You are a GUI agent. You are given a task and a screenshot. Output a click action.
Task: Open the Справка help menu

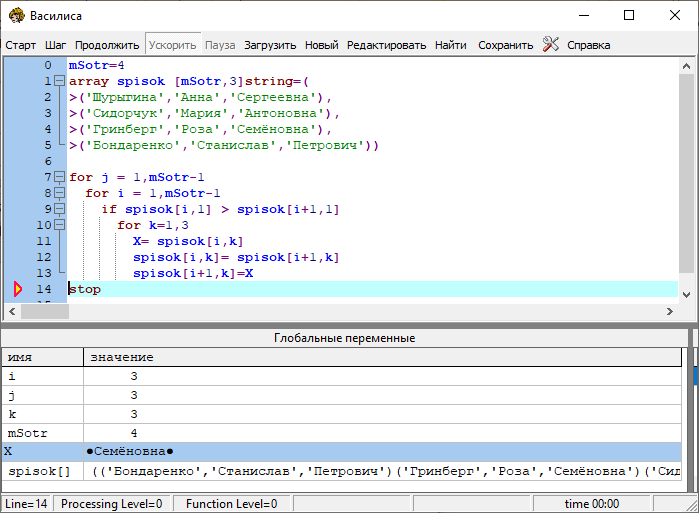(589, 45)
